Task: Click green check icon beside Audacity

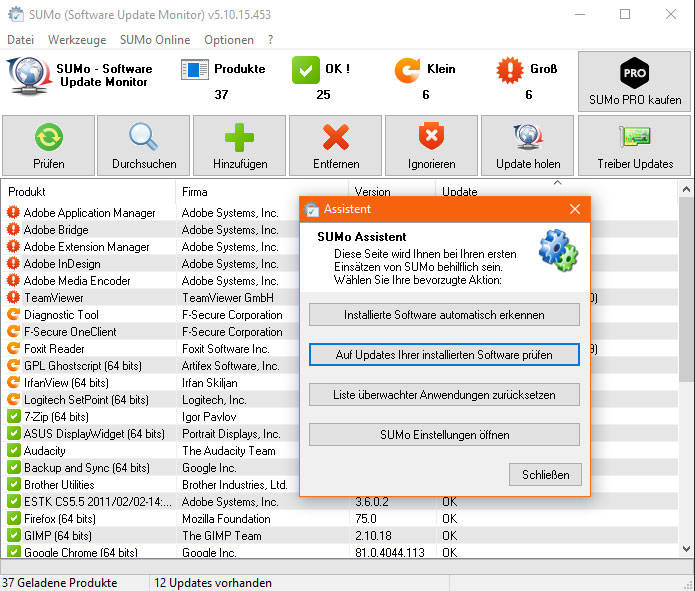Action: [x=13, y=450]
